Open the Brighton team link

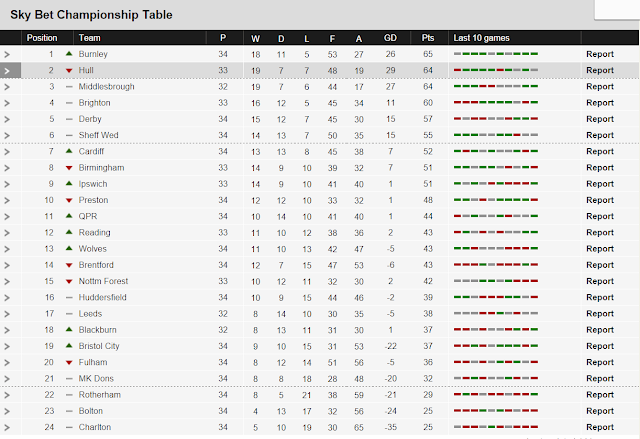(93, 103)
